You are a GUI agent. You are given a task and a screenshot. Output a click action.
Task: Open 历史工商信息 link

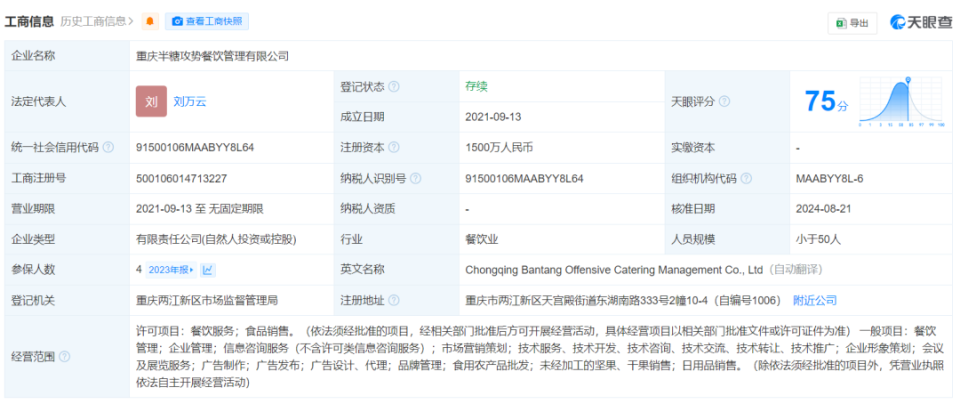(96, 21)
